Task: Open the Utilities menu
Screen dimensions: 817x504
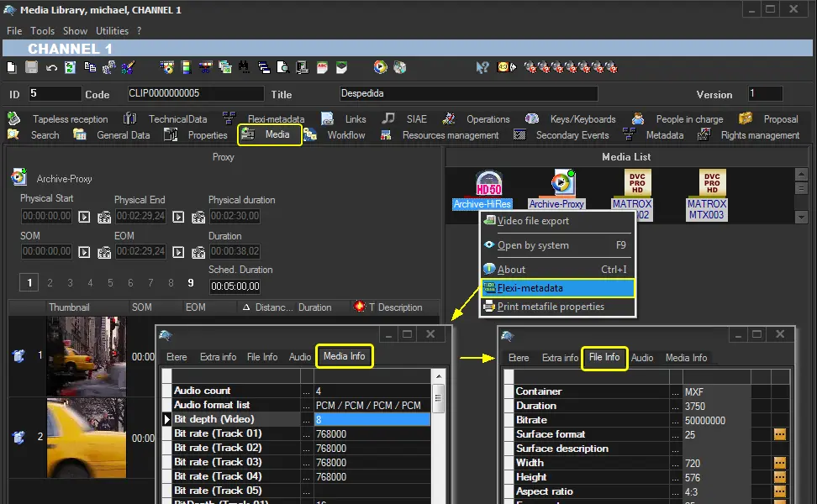Action: click(x=112, y=31)
